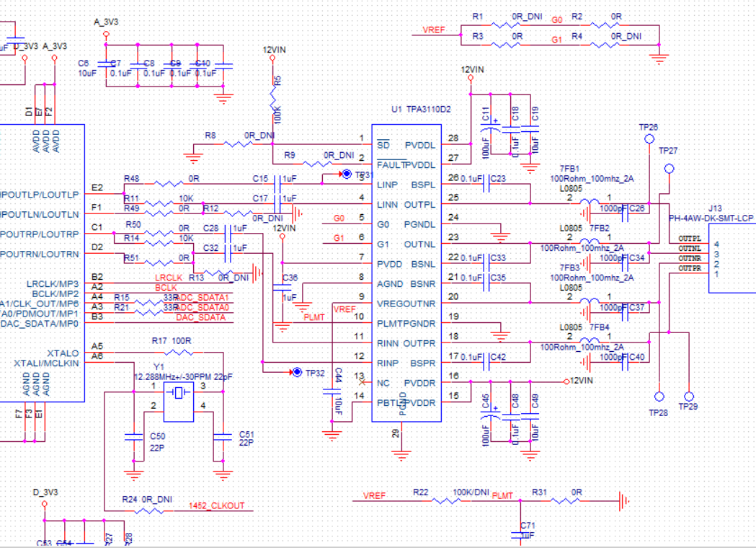
Task: Click the ground symbol below pin 29
Action: coord(401,456)
